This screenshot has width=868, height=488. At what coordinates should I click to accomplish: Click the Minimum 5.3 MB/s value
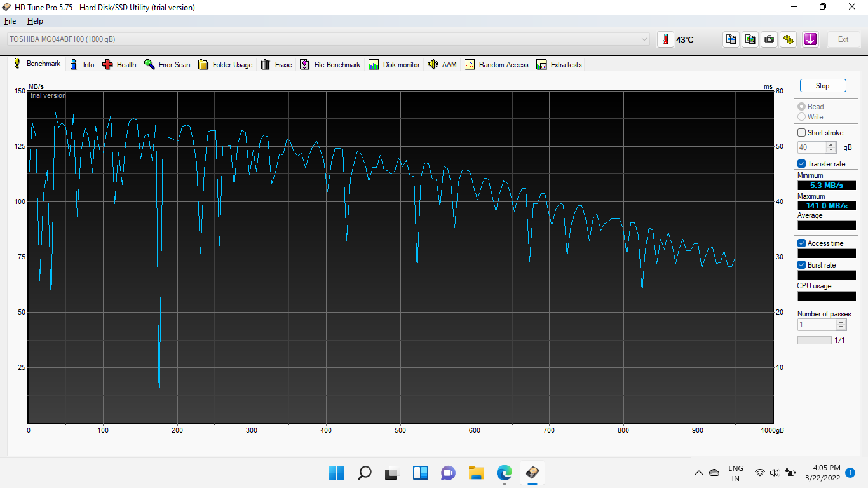click(x=827, y=186)
